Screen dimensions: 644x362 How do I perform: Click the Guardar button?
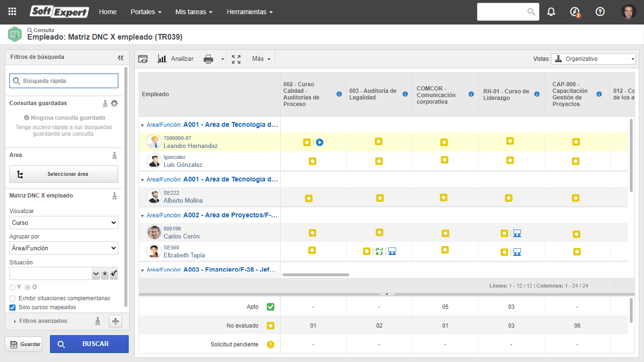pos(24,344)
